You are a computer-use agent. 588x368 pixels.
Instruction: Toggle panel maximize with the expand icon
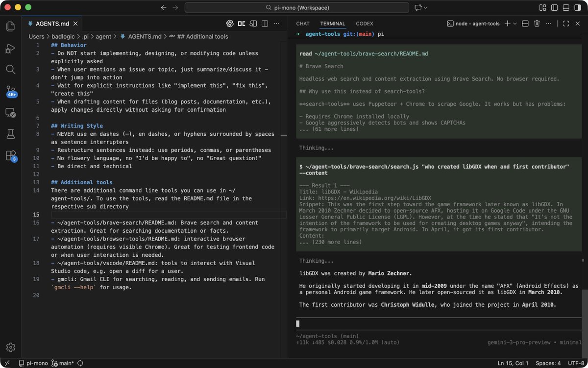click(566, 24)
